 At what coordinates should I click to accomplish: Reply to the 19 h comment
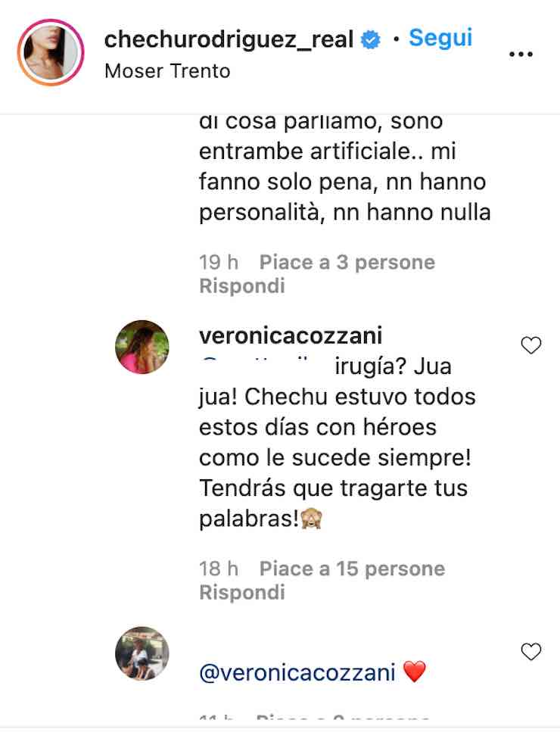(242, 286)
